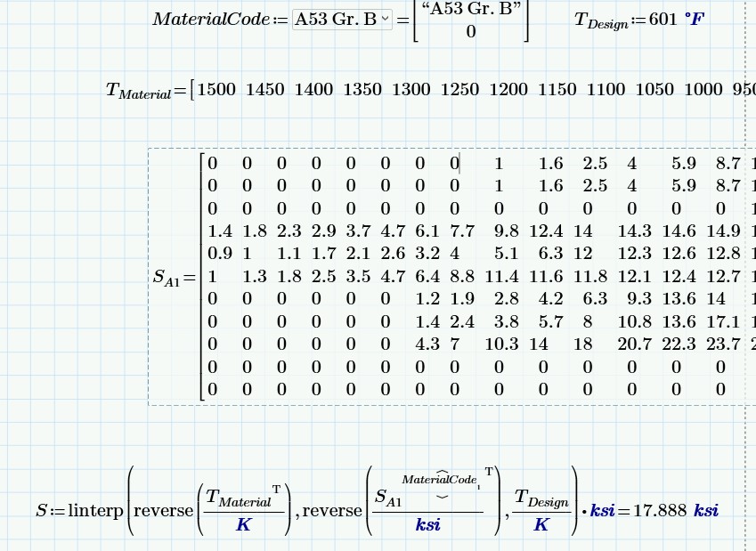756x551 pixels.
Task: Click the S_A1 matrix label
Action: click(x=164, y=276)
